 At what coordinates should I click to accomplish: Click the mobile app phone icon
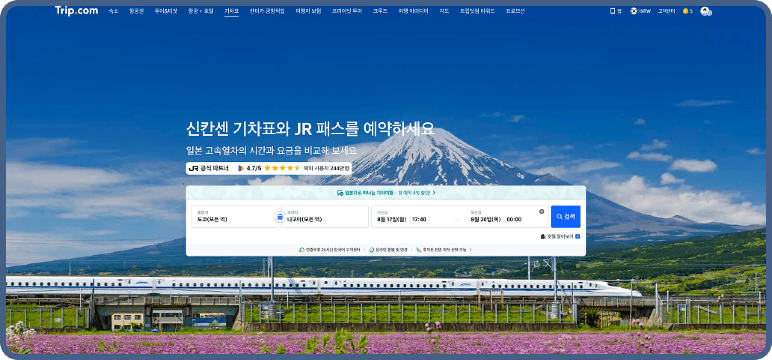612,11
